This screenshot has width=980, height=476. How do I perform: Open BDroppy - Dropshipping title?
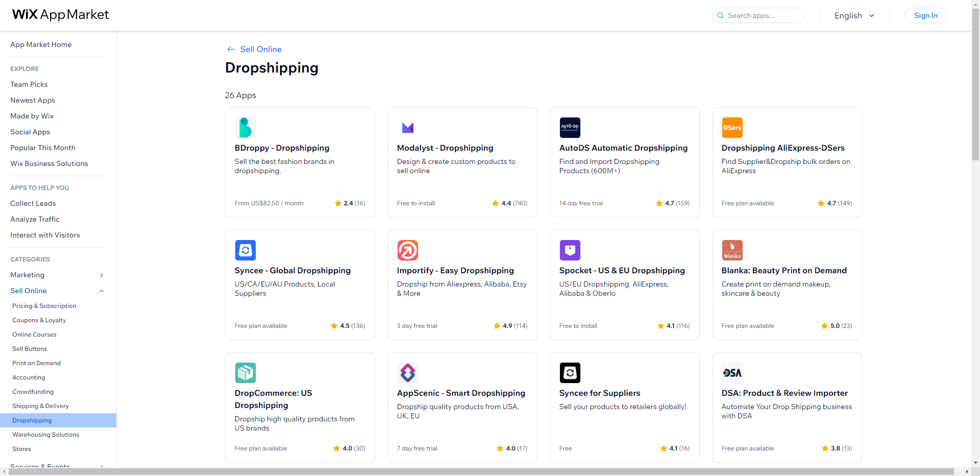tap(282, 148)
